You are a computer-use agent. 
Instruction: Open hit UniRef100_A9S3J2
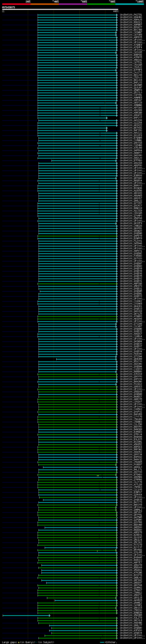[x=131, y=133]
